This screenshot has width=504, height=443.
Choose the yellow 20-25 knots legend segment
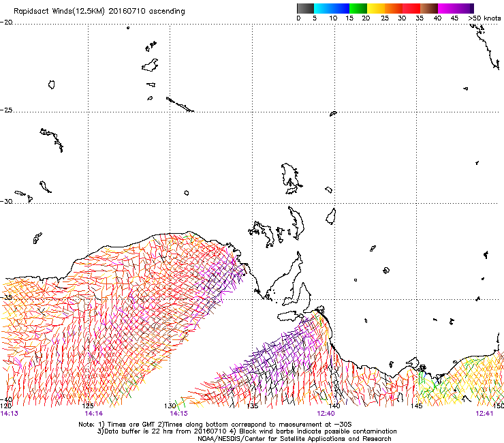click(376, 8)
